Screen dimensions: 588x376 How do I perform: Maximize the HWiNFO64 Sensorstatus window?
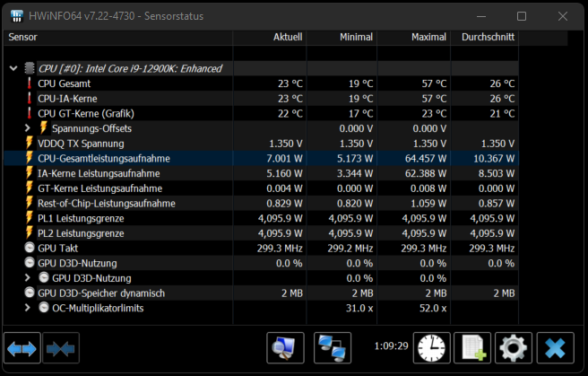(x=522, y=16)
